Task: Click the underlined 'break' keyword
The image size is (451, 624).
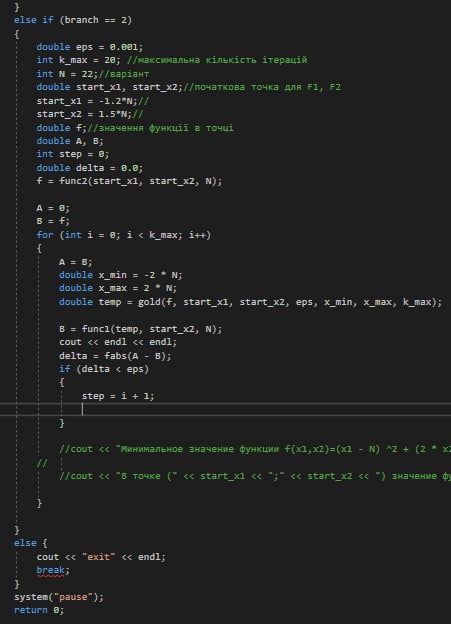Action: click(50, 570)
